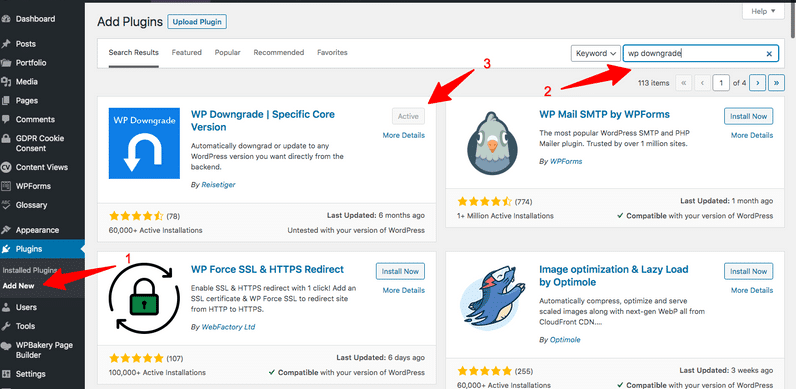Screen dimensions: 796x389
Task: Open the WP Mail SMTP by WPForms title
Action: 604,114
